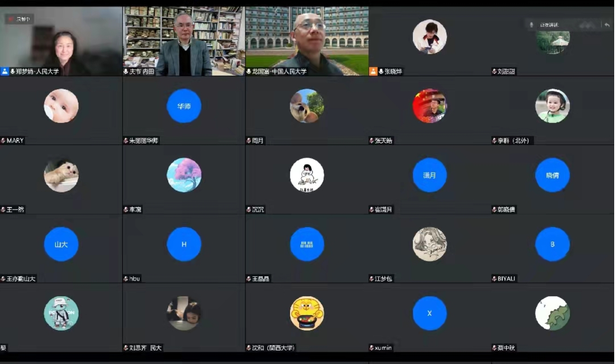Click the muted mic icon beside xumin

372,348
